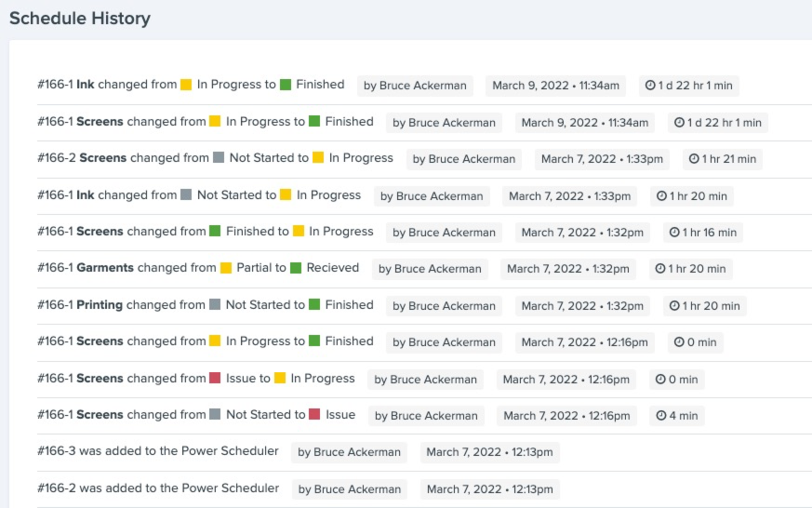Click yellow In Progress swatch in #166-2 Screens row
812x508 pixels.
318,157
